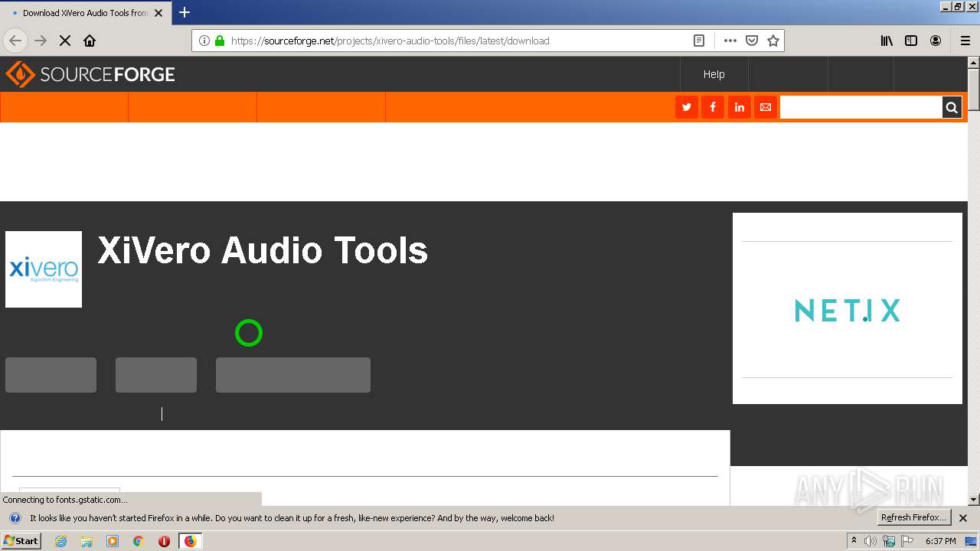Image resolution: width=980 pixels, height=551 pixels.
Task: Go back to previous page
Action: (x=15, y=41)
